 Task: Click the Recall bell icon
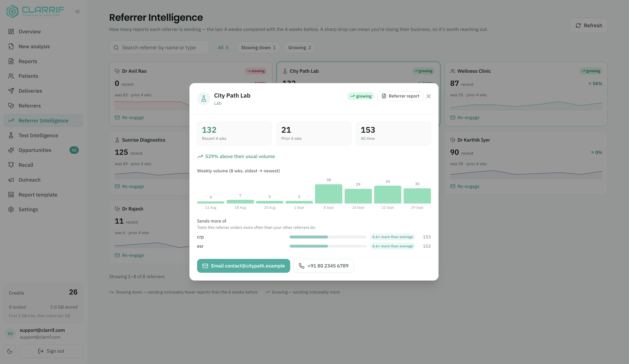click(11, 165)
